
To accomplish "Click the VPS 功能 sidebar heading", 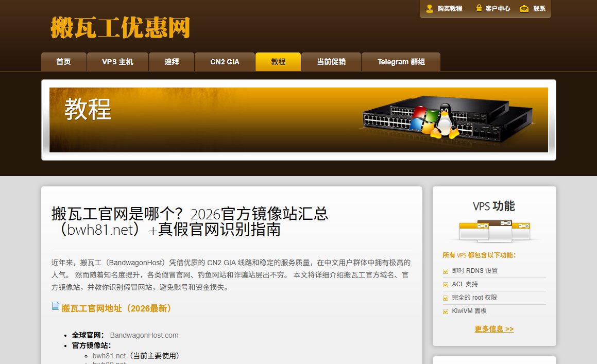I will click(x=494, y=206).
